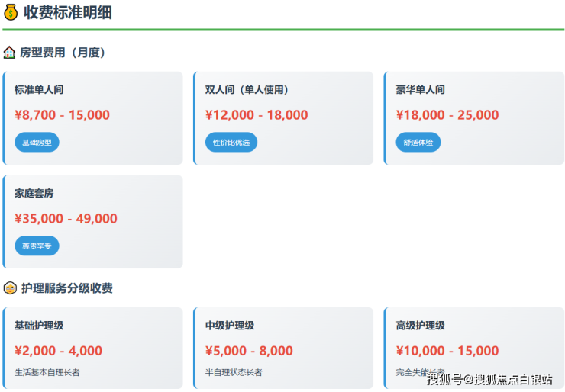565x392 pixels.
Task: Click the ¥8,700 - 15,000 price
Action: [x=62, y=115]
